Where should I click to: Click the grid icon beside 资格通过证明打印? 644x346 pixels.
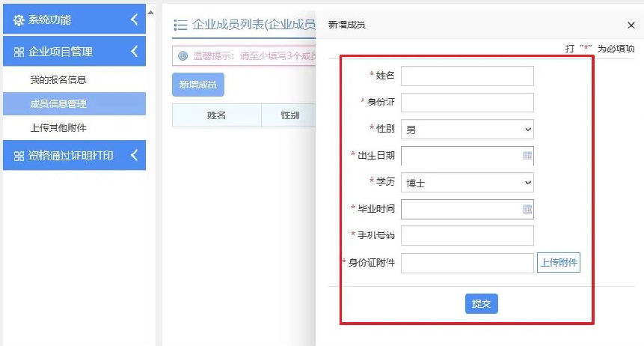tap(19, 156)
